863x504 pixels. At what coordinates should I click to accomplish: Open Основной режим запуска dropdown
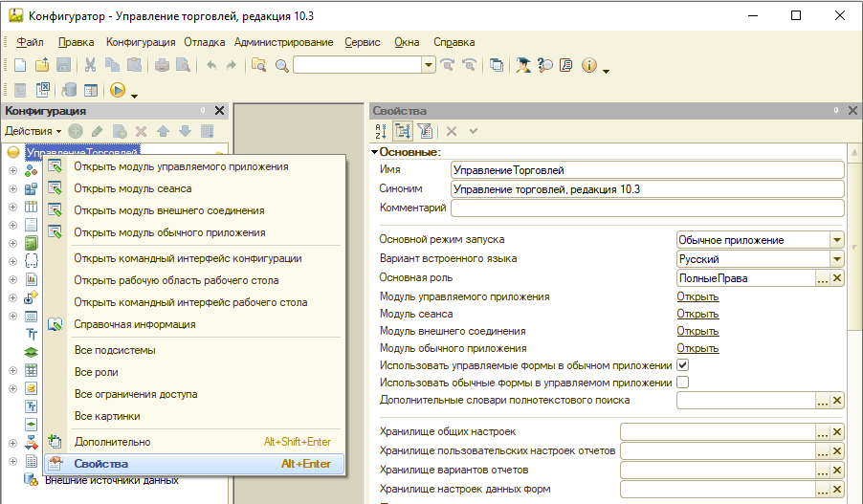point(836,240)
